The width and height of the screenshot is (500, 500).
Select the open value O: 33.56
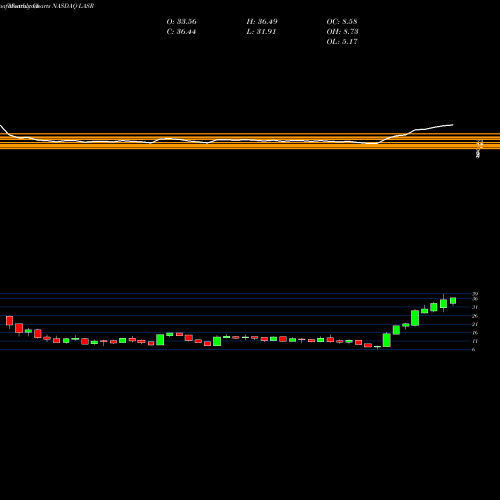181,22
